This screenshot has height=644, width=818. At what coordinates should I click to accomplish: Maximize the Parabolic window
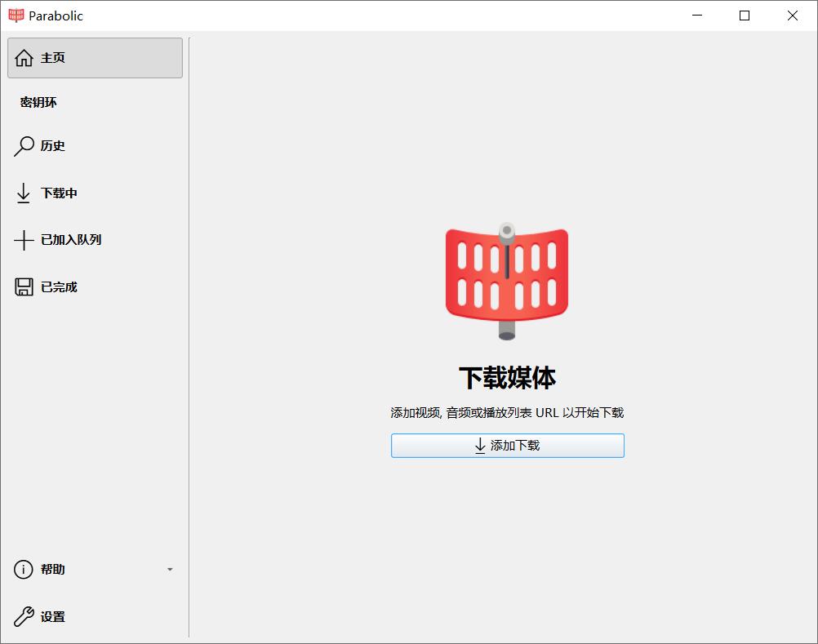point(745,16)
